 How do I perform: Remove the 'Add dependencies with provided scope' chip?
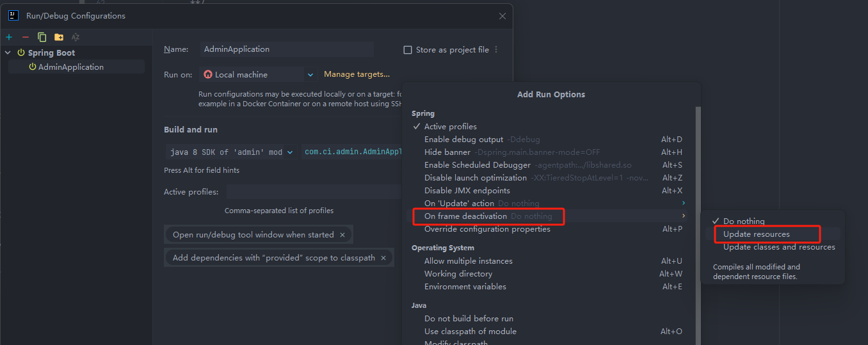383,258
